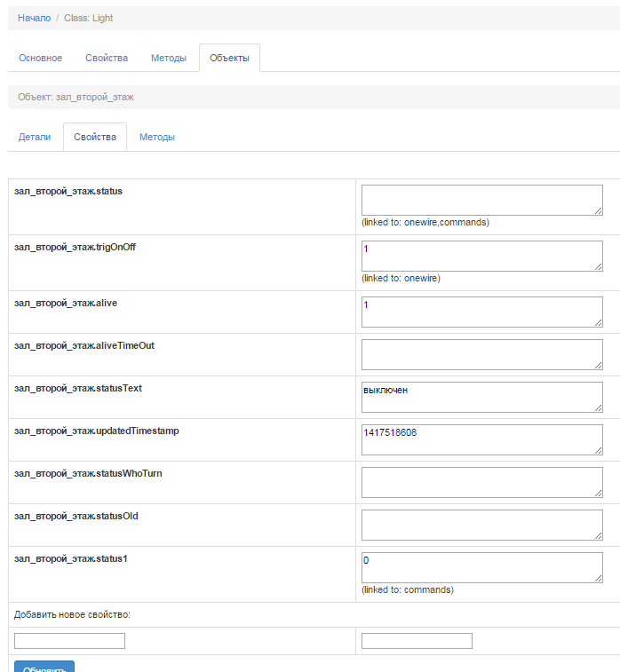Select the Объекты tab

click(229, 58)
